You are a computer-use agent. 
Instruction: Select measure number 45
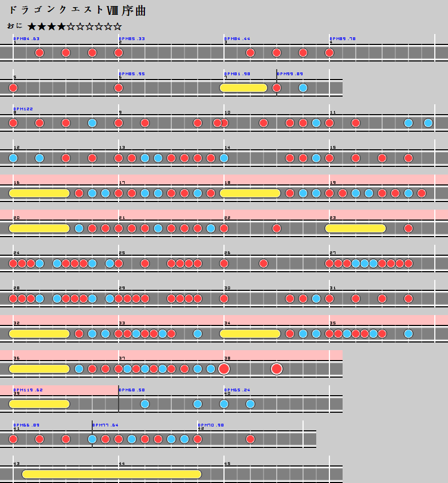227,464
